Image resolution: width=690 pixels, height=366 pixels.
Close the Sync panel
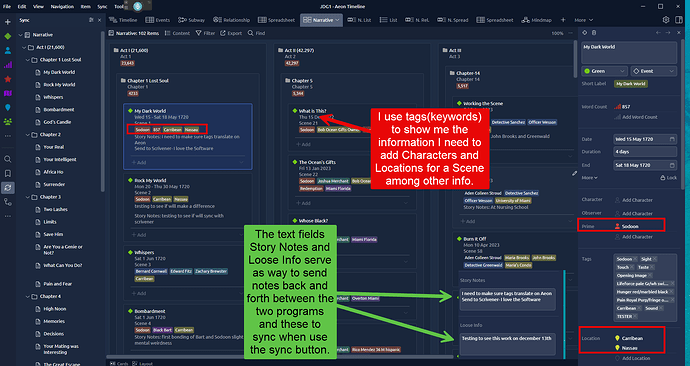tap(99, 20)
